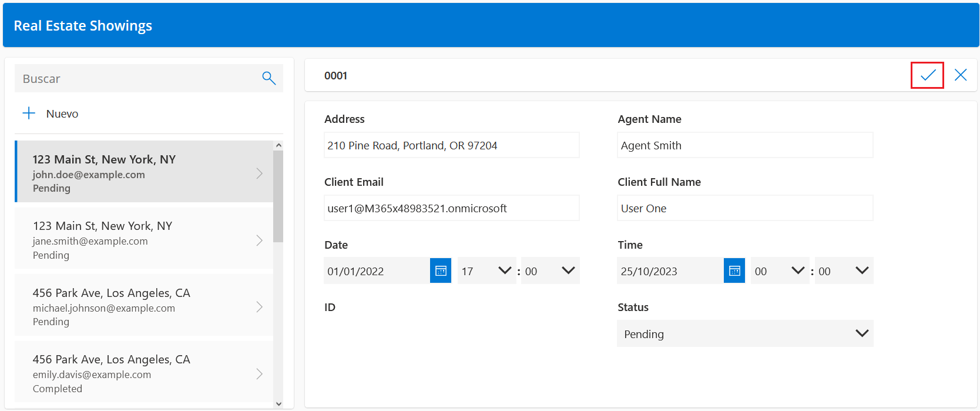Edit the Agent Name field

[745, 145]
